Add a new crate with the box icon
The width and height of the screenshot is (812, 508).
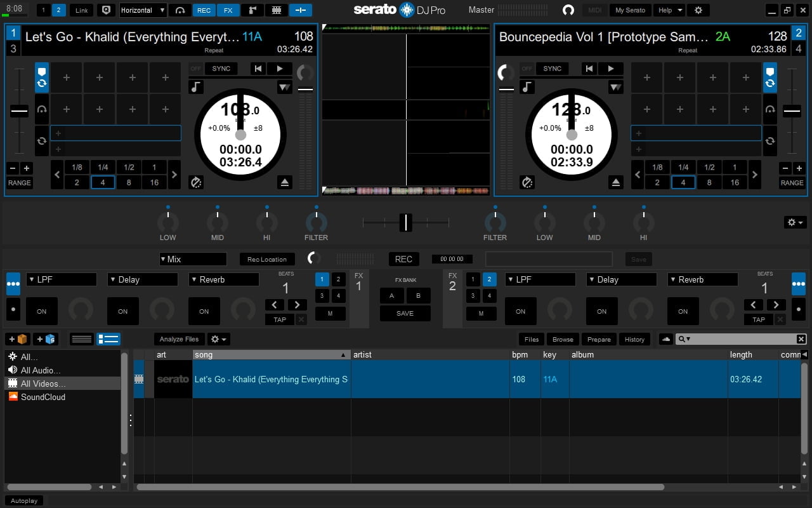click(x=18, y=339)
